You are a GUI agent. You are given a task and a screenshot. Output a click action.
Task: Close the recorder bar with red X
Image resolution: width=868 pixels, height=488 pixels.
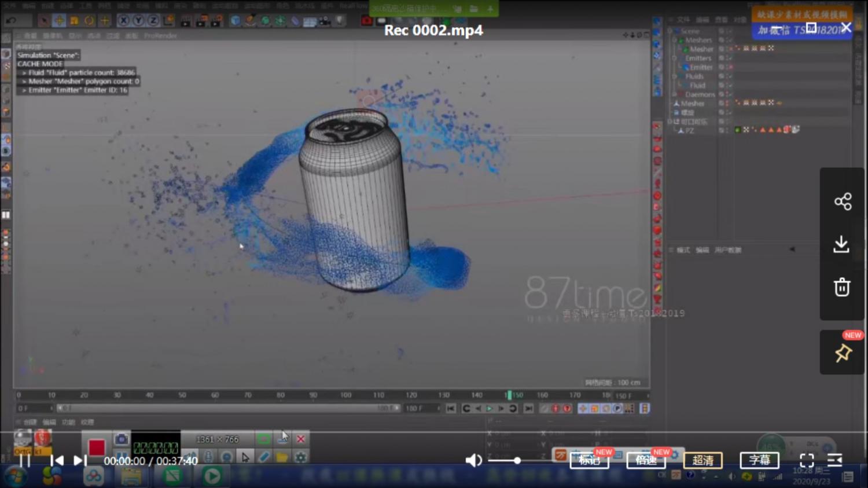tap(301, 439)
